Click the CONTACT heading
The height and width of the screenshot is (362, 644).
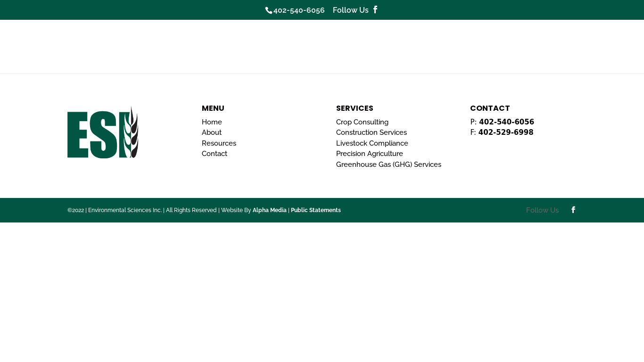coord(490,108)
